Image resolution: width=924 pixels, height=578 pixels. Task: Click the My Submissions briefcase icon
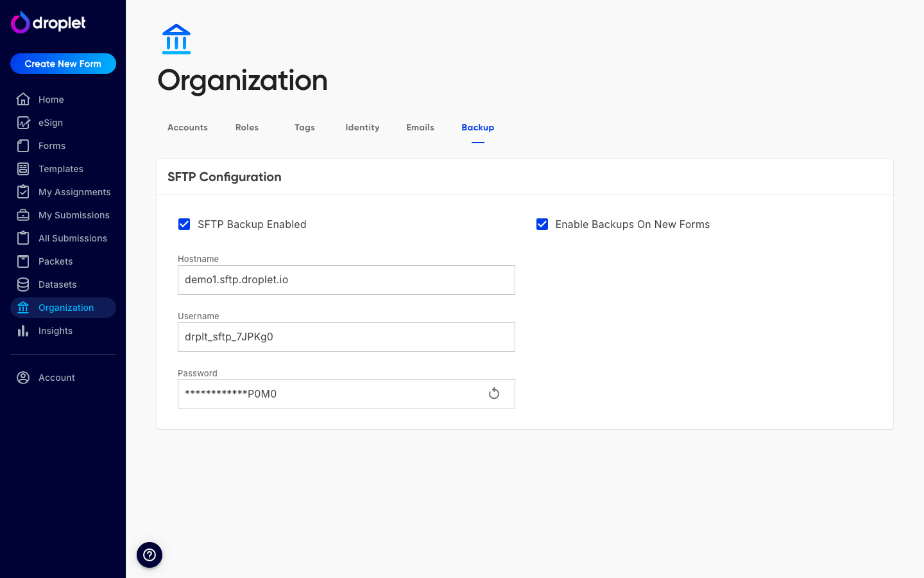pyautogui.click(x=23, y=215)
